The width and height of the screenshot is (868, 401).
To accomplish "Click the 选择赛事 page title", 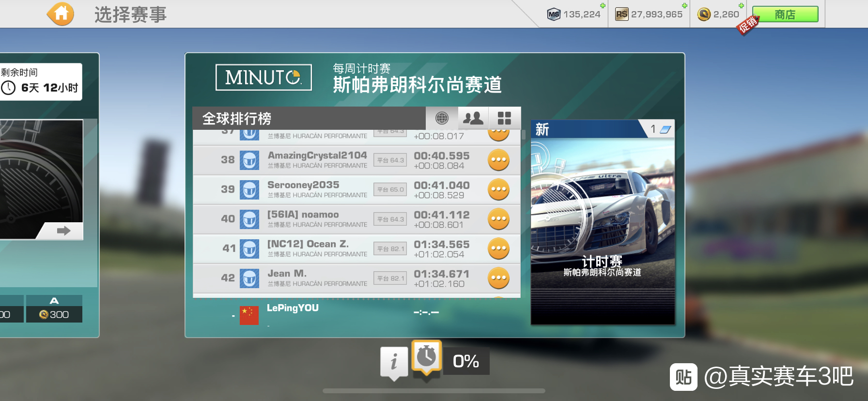I will tap(131, 15).
